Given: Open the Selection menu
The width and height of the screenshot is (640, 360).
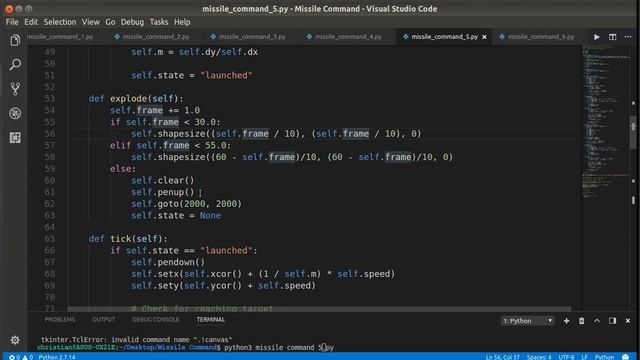Looking at the screenshot, I should tap(60, 22).
